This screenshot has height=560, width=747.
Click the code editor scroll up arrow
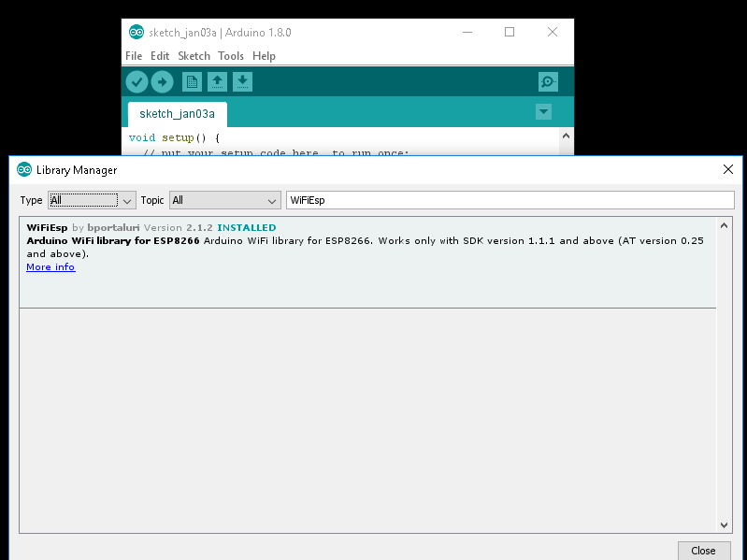point(566,136)
